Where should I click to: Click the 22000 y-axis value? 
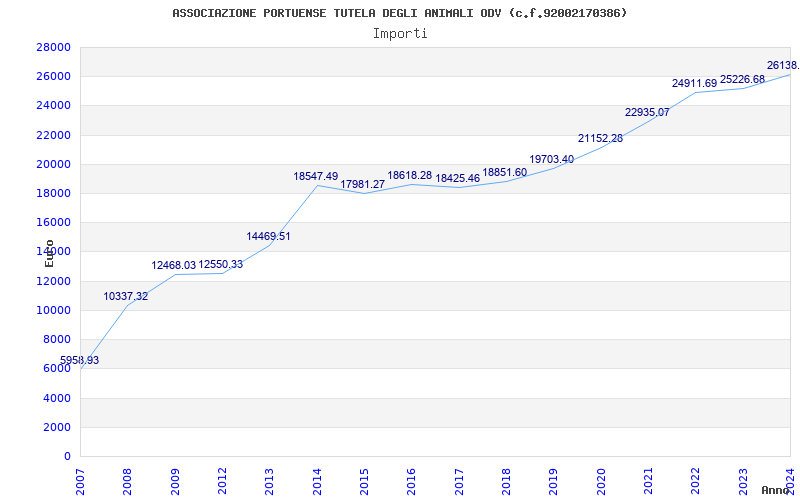[x=53, y=135]
